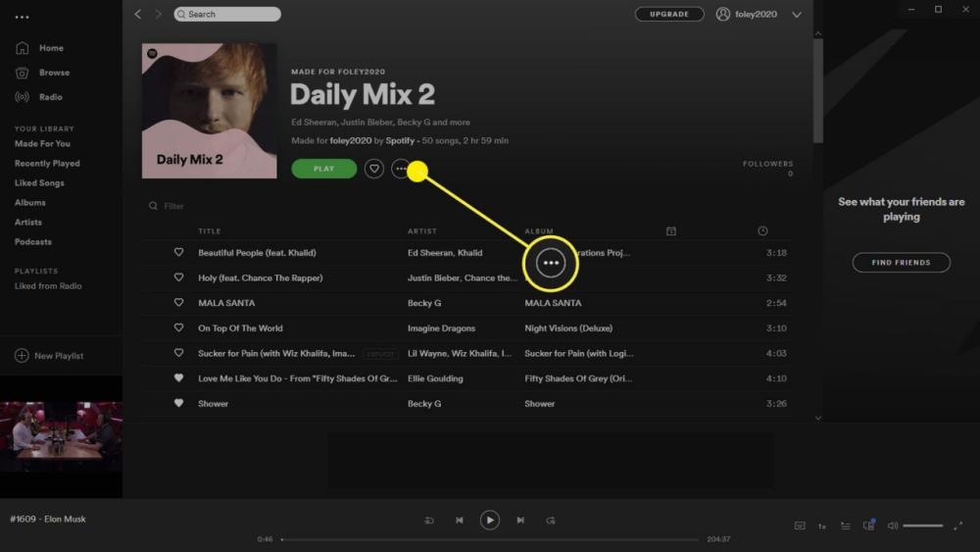
Task: Click the New Playlist plus icon
Action: coord(22,356)
